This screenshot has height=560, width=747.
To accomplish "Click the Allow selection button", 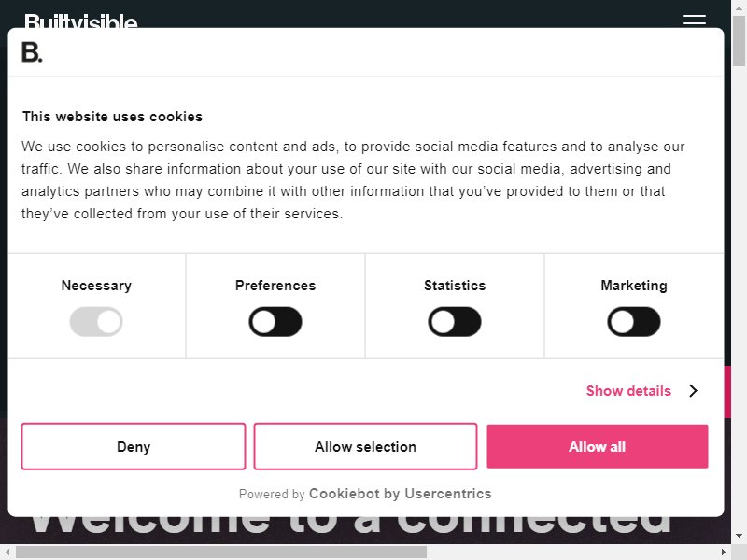I will pos(365,446).
